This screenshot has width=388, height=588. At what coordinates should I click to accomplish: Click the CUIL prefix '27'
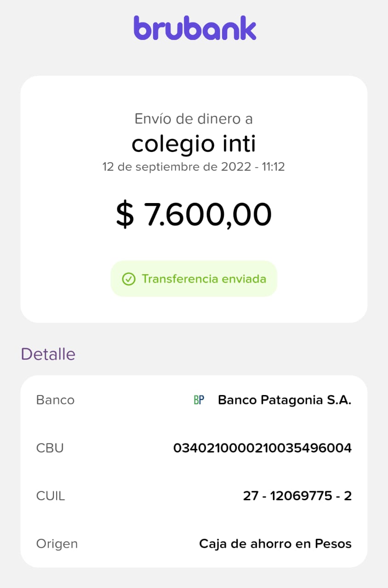pyautogui.click(x=251, y=496)
